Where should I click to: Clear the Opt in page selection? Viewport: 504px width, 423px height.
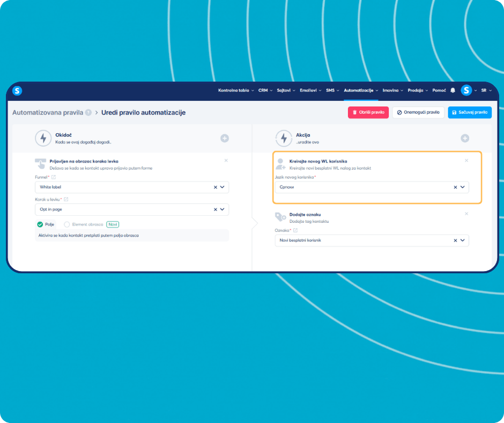coord(216,209)
